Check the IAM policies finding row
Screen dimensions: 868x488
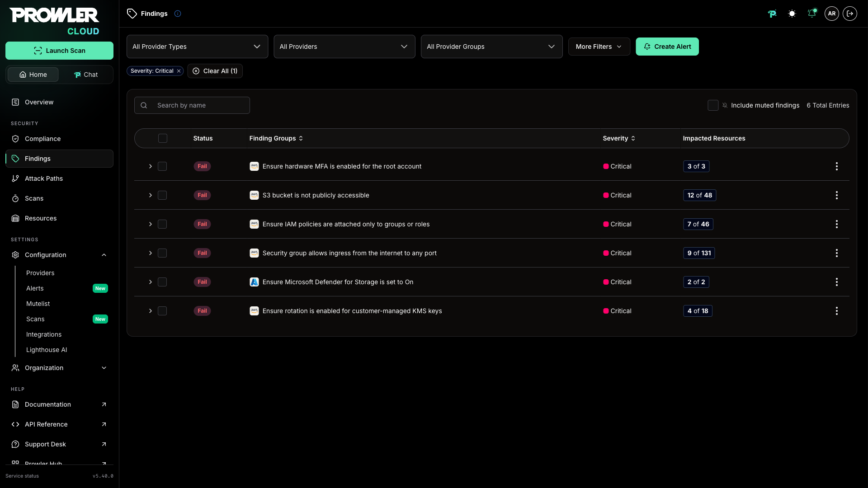click(x=162, y=224)
